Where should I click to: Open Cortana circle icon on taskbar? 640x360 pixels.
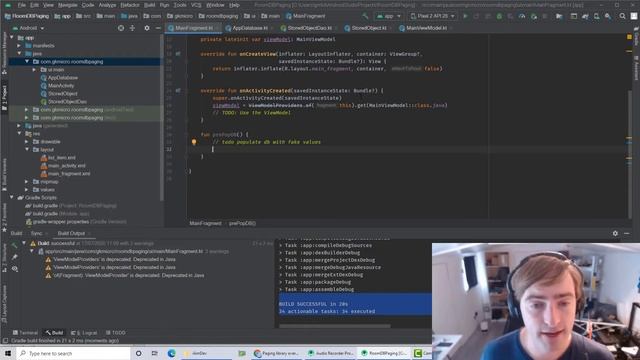138,353
